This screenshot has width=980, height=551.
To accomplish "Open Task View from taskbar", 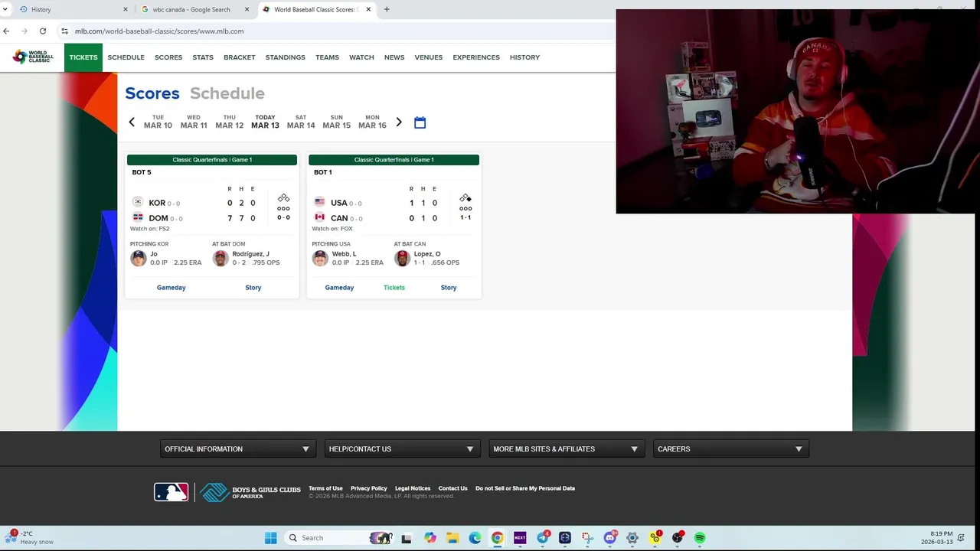I will point(407,538).
